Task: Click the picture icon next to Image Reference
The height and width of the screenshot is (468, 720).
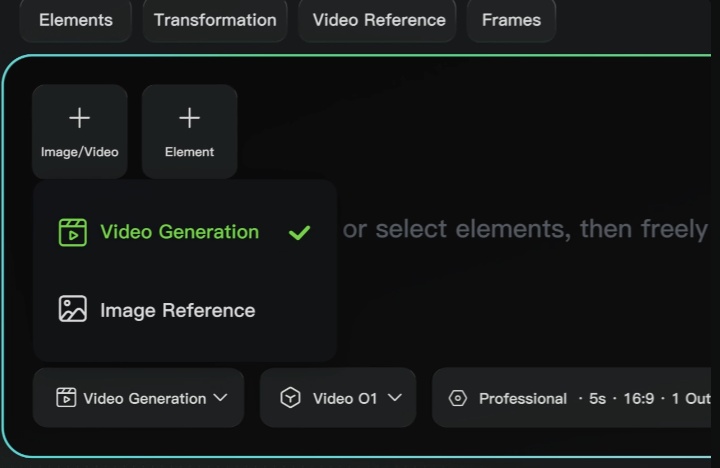Action: (x=73, y=309)
